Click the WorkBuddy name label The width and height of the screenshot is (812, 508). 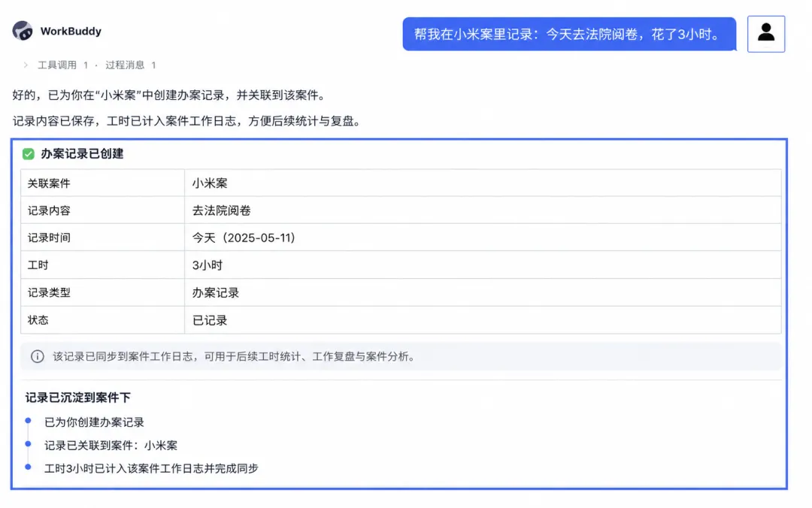point(71,31)
